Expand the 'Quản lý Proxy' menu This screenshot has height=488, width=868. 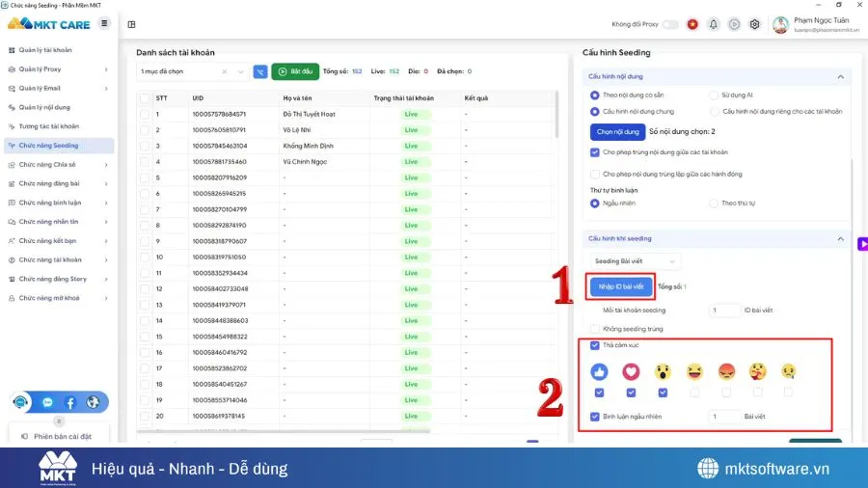point(58,69)
